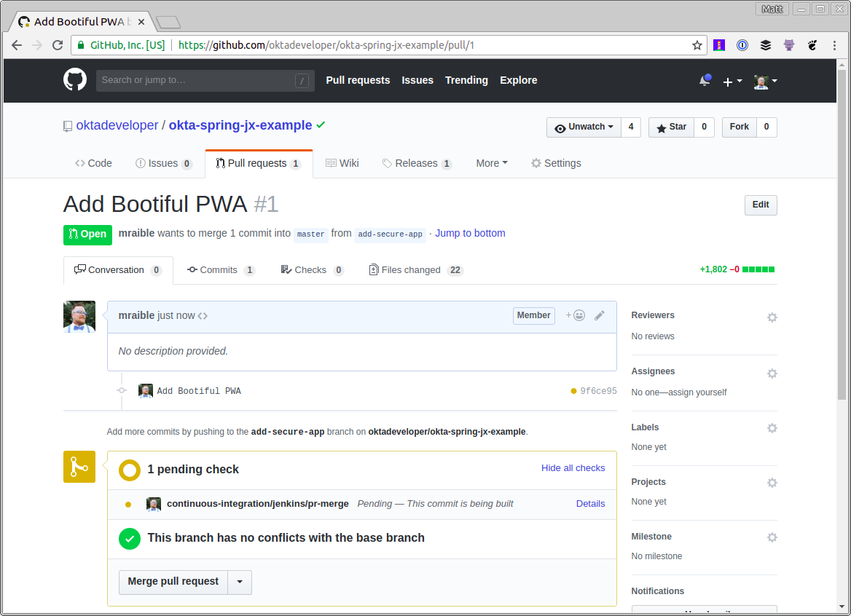The width and height of the screenshot is (851, 616).
Task: Click the search or jump to field
Action: [197, 80]
